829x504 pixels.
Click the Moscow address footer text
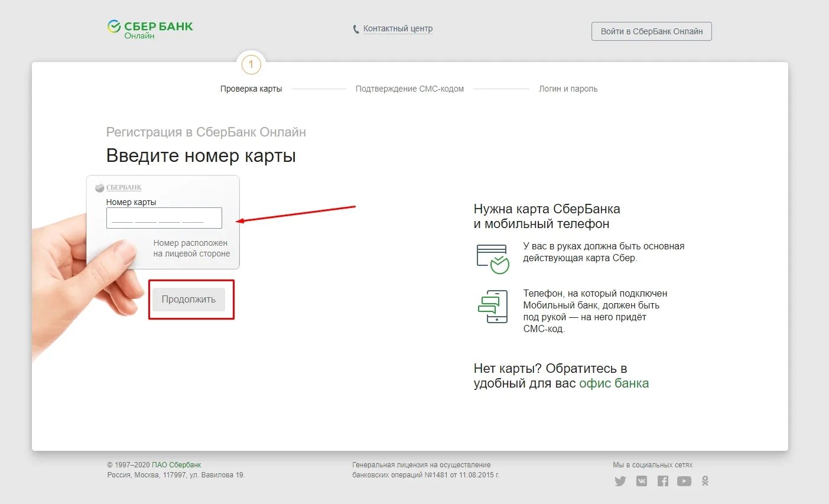[x=176, y=475]
